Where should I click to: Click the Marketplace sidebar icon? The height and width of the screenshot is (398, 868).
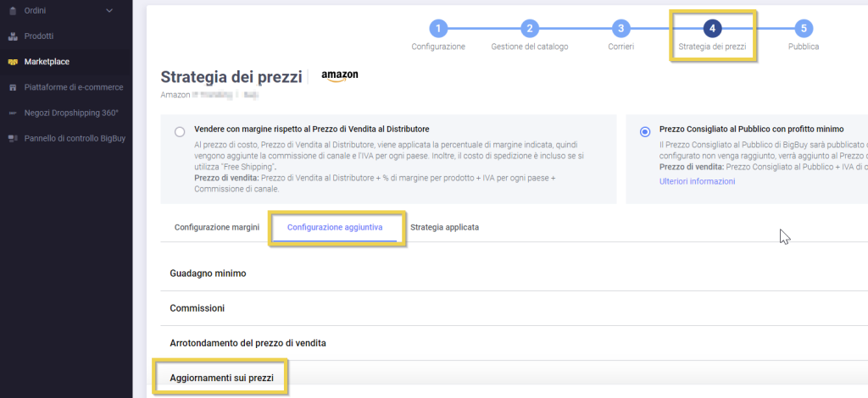[x=12, y=62]
